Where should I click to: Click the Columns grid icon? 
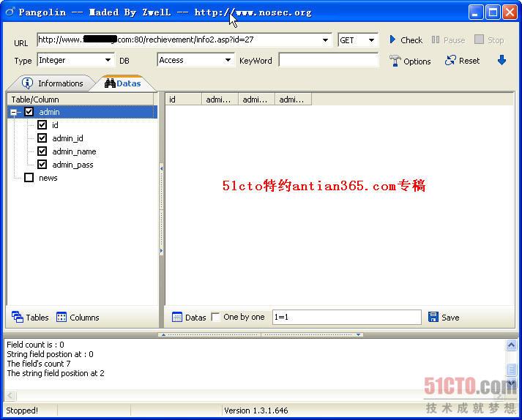61,317
